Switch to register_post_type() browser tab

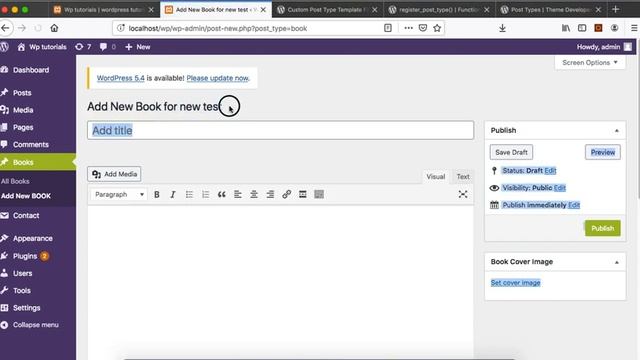tap(439, 9)
